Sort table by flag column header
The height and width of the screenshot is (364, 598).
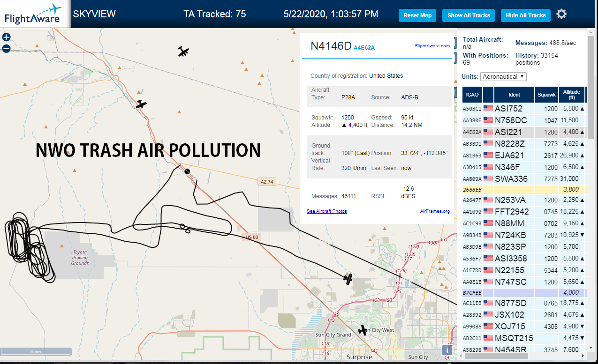click(488, 95)
